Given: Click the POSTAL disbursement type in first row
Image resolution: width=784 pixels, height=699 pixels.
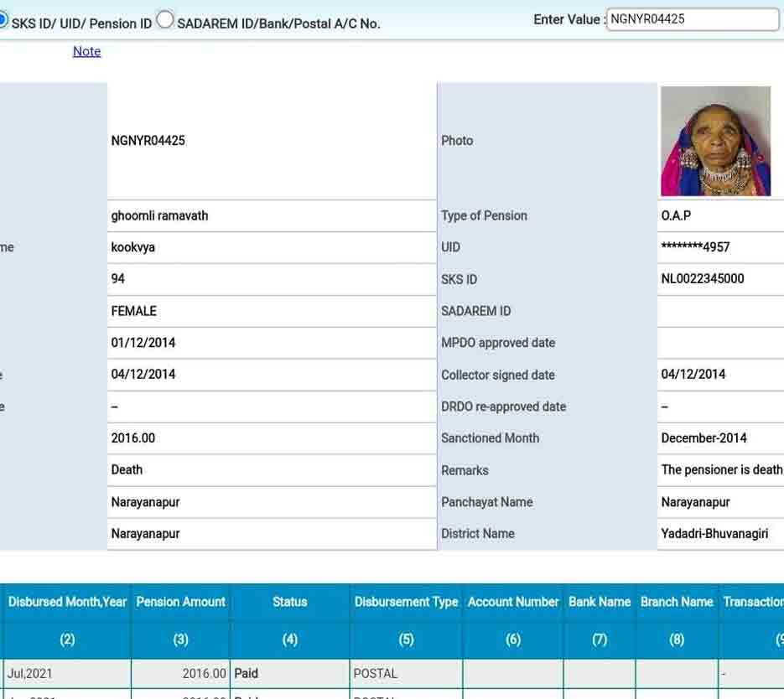Looking at the screenshot, I should (376, 673).
